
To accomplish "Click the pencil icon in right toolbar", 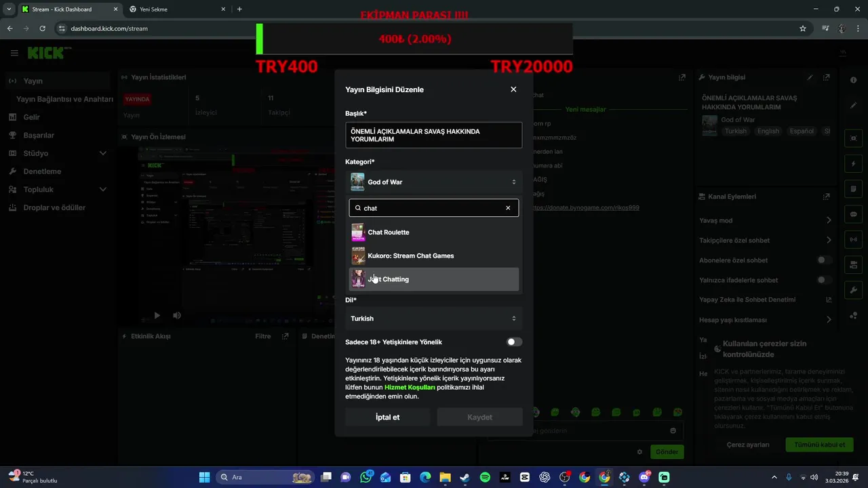I will [853, 106].
